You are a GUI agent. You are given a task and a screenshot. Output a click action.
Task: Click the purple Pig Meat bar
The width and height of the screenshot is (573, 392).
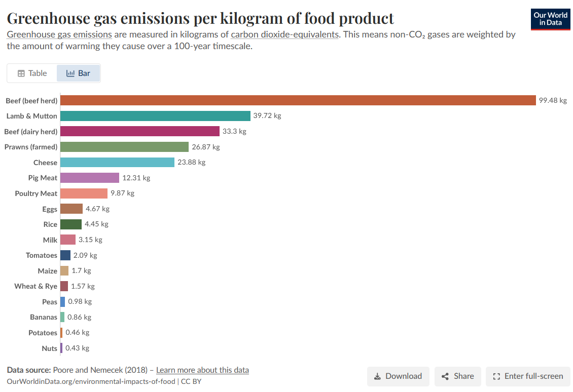(x=90, y=178)
